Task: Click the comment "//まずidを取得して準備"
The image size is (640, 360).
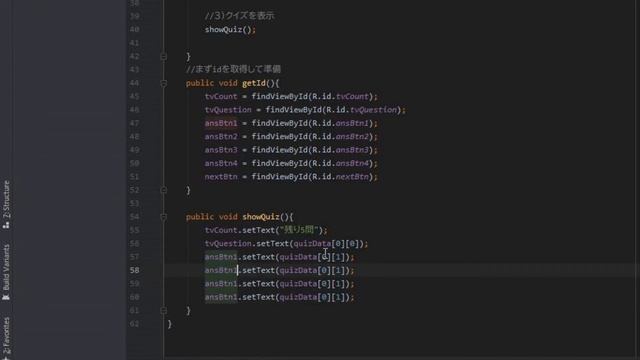Action: pyautogui.click(x=233, y=69)
